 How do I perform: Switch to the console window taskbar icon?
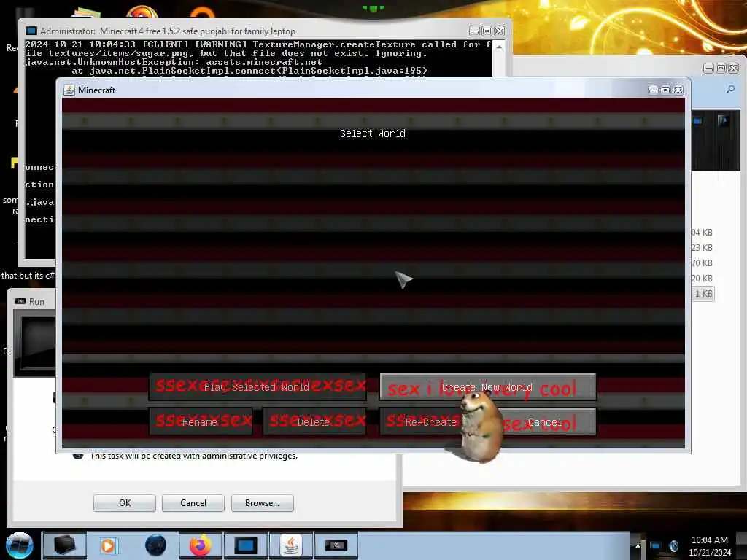[x=246, y=545]
